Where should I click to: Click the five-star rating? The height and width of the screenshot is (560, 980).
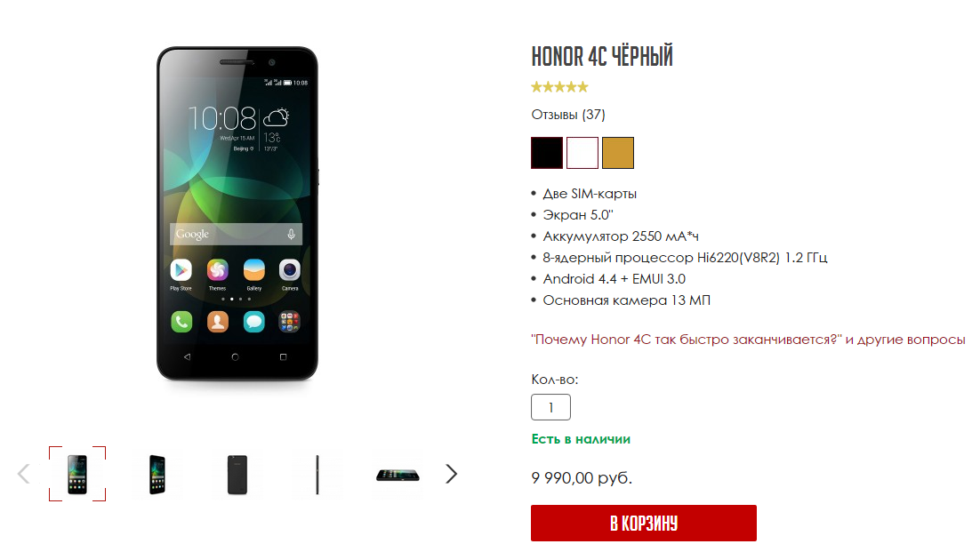560,87
